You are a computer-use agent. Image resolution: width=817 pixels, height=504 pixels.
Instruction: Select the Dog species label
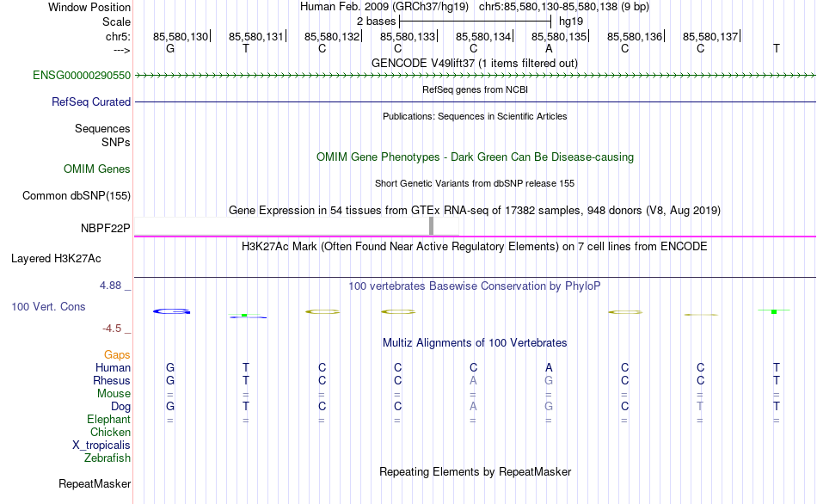tap(121, 407)
